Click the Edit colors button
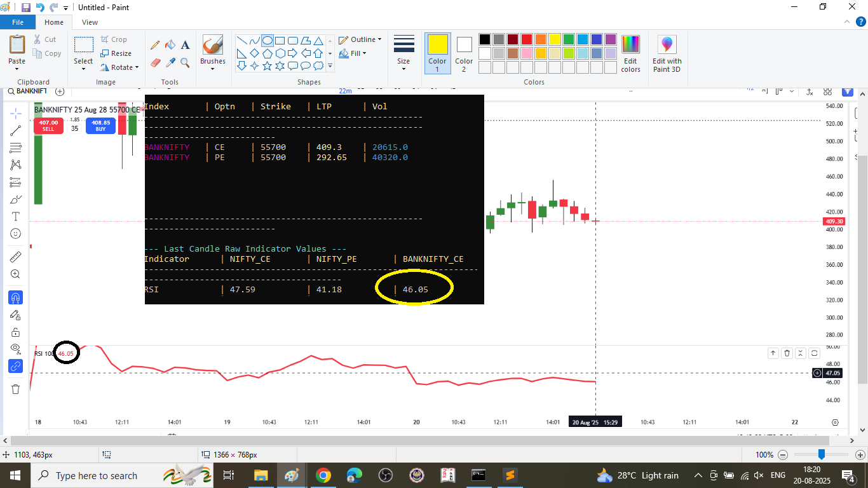This screenshot has width=868, height=488. (630, 53)
